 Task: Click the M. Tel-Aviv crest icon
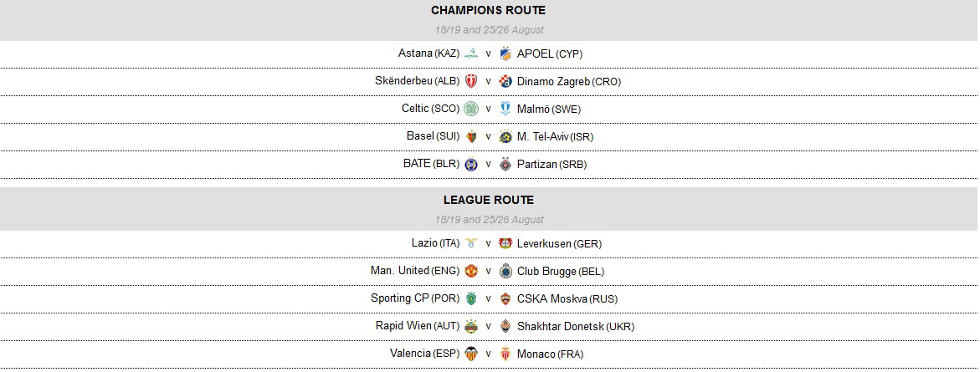pyautogui.click(x=505, y=136)
